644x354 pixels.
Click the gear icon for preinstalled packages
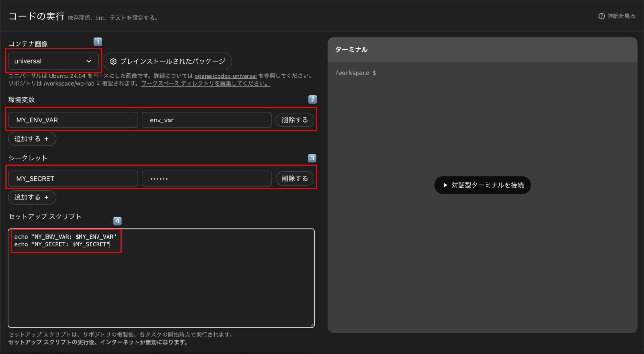(113, 61)
